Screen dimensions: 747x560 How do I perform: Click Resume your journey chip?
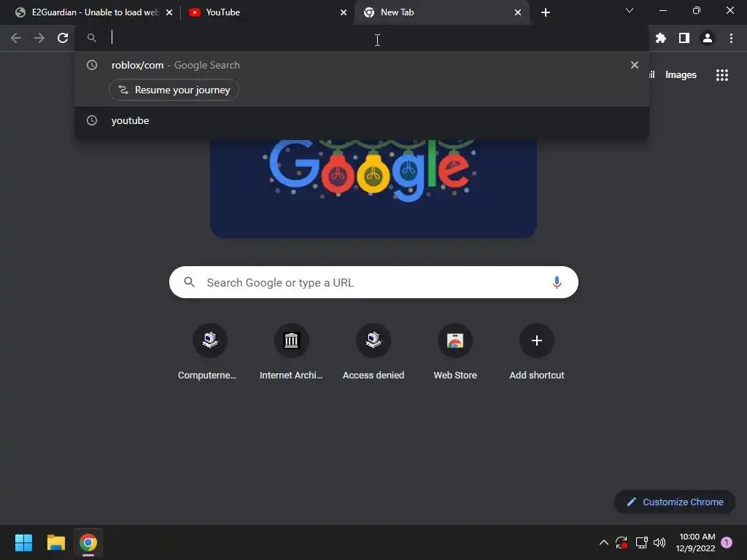click(174, 90)
